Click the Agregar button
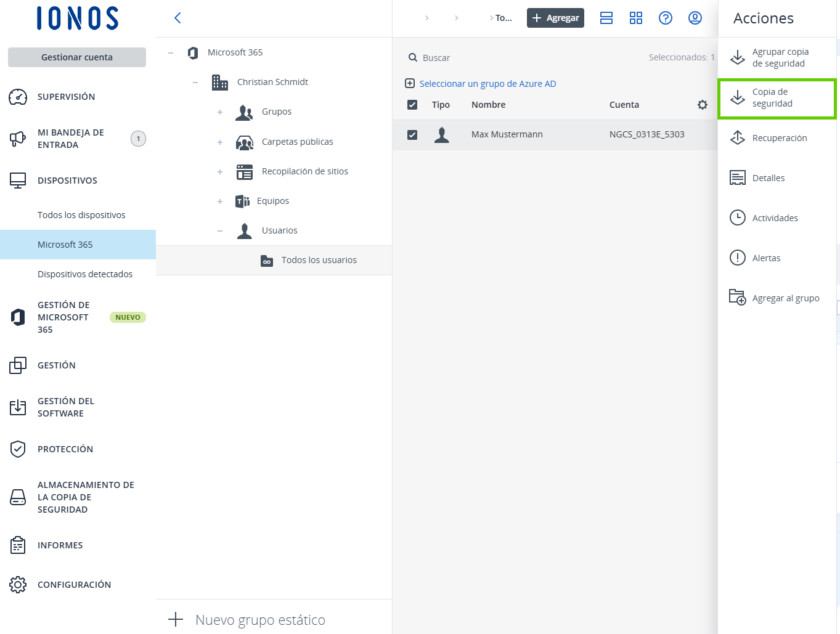 click(555, 18)
